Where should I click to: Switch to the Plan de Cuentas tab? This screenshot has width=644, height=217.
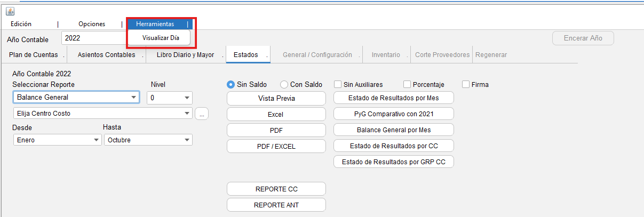tap(34, 55)
